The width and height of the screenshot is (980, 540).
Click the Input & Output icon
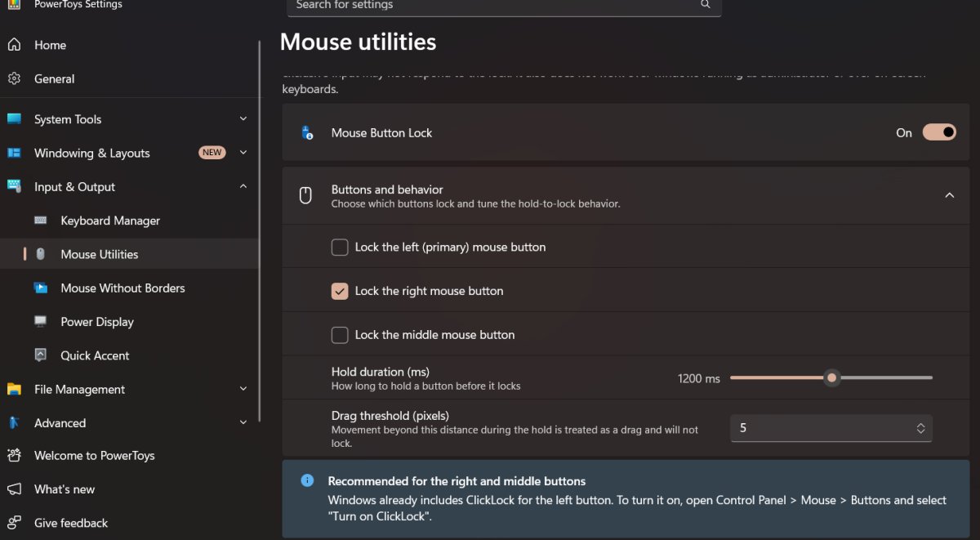click(x=14, y=186)
